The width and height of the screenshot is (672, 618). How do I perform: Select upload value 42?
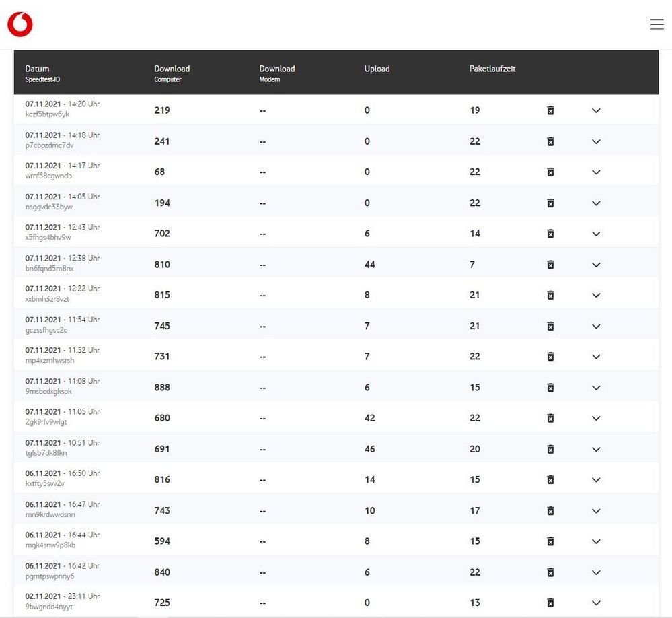369,418
